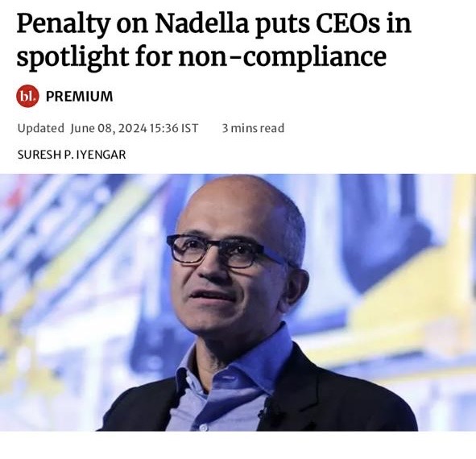Click the red "bl." BusinessLine logo
The width and height of the screenshot is (476, 459).
tap(27, 96)
